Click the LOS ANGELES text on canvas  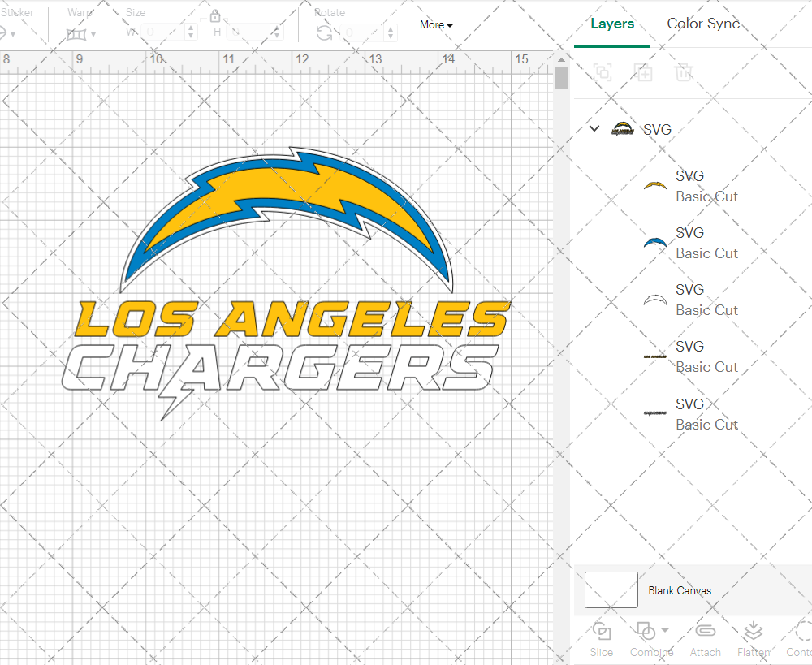pyautogui.click(x=292, y=319)
